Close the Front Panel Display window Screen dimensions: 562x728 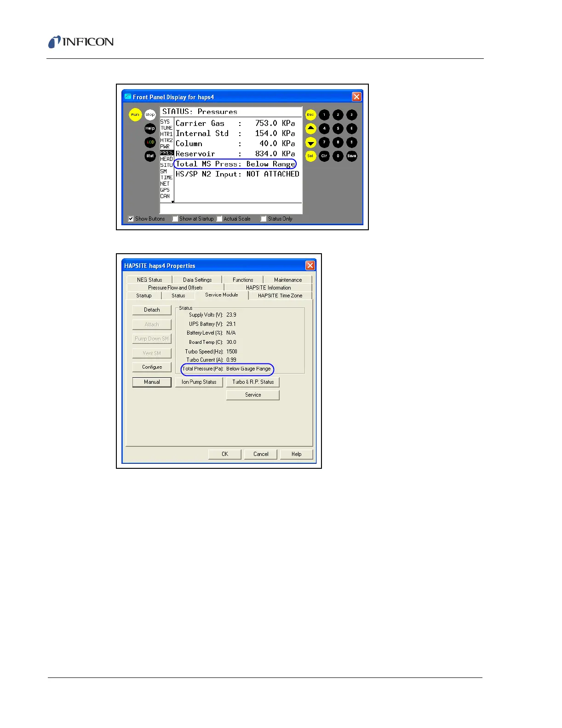click(356, 97)
